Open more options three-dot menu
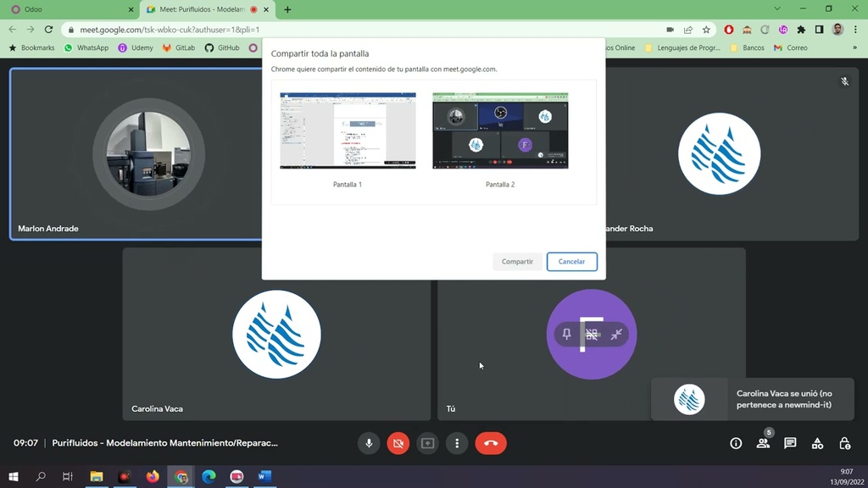Image resolution: width=868 pixels, height=488 pixels. [457, 443]
